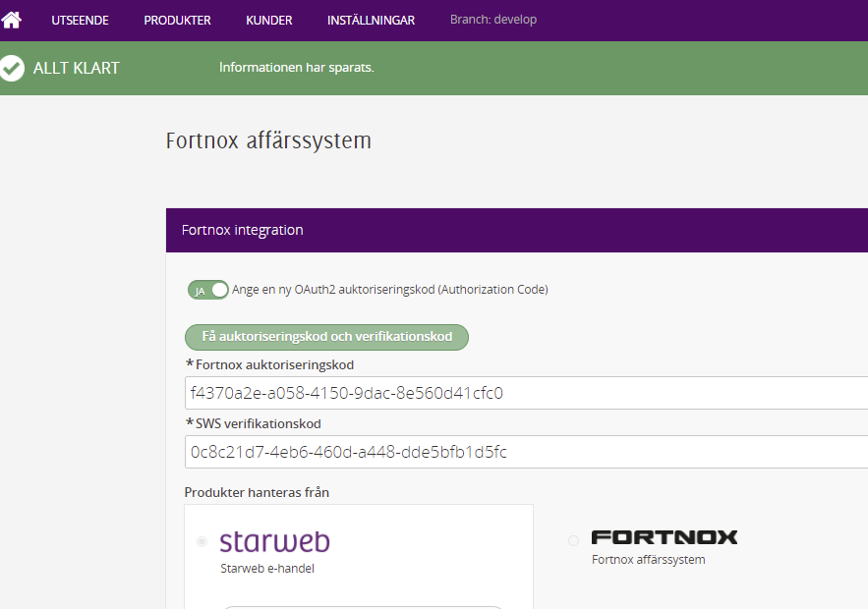
Task: Click Få auktoriseringskod och verifikationskod button
Action: coord(326,337)
